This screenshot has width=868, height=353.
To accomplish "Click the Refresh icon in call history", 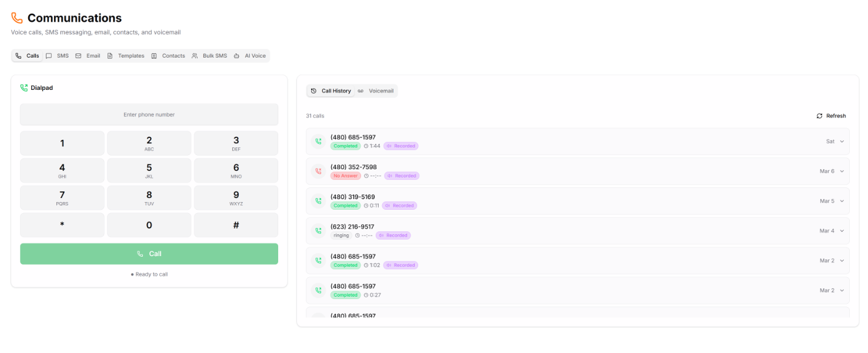I will 819,116.
